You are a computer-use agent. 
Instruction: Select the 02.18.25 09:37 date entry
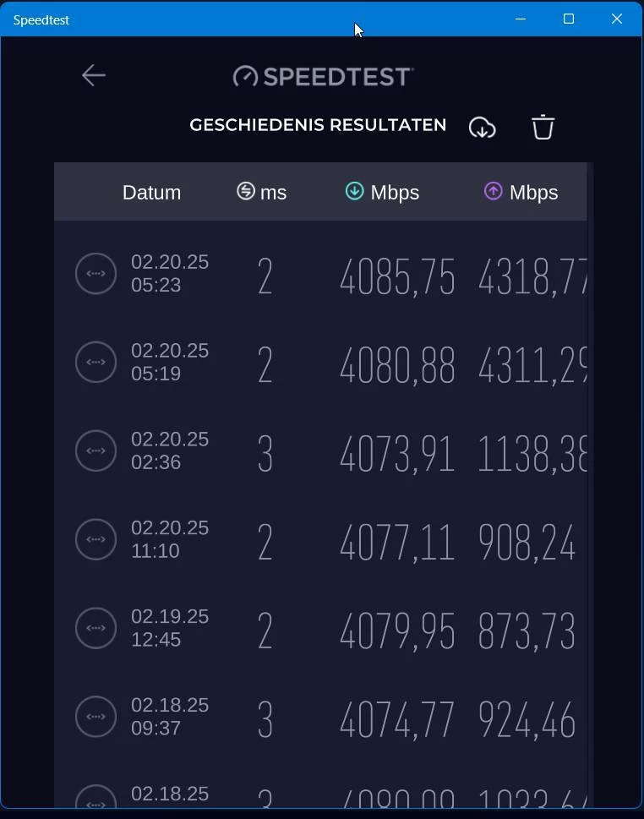pyautogui.click(x=169, y=716)
